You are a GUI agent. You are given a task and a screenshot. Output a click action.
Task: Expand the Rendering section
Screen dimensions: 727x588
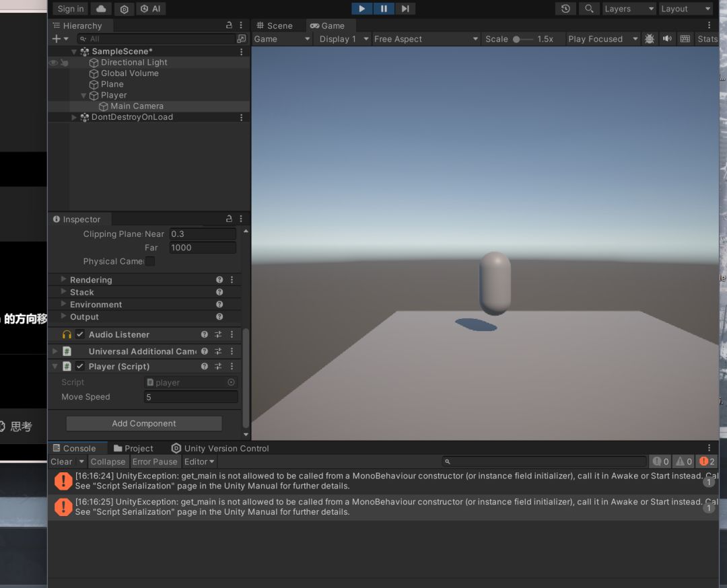(x=63, y=279)
